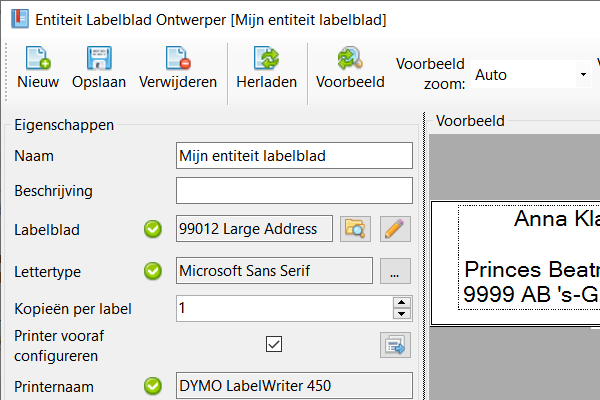Click the Printernaam field showing DYMO LabelWriter 450
This screenshot has height=400, width=600.
[293, 385]
